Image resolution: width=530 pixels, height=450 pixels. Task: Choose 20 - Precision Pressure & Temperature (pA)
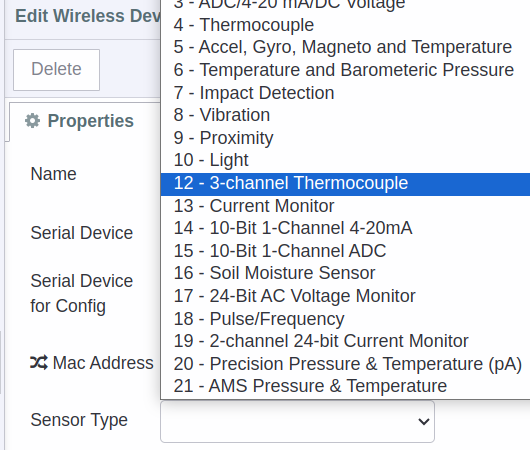pos(345,364)
